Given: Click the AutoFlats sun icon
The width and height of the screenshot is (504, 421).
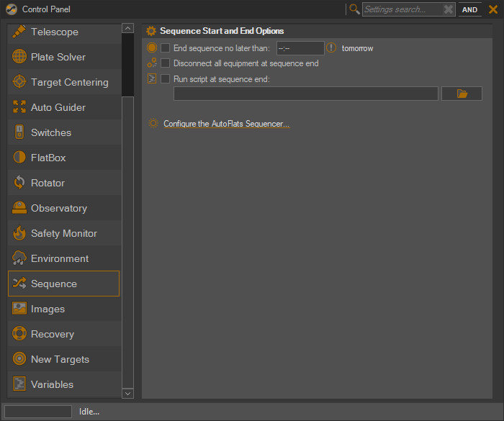Looking at the screenshot, I should click(153, 123).
